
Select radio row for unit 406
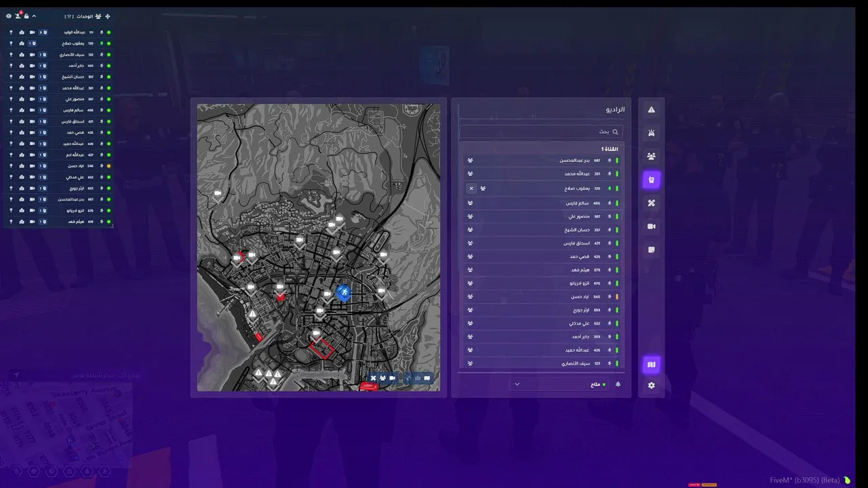(542, 203)
